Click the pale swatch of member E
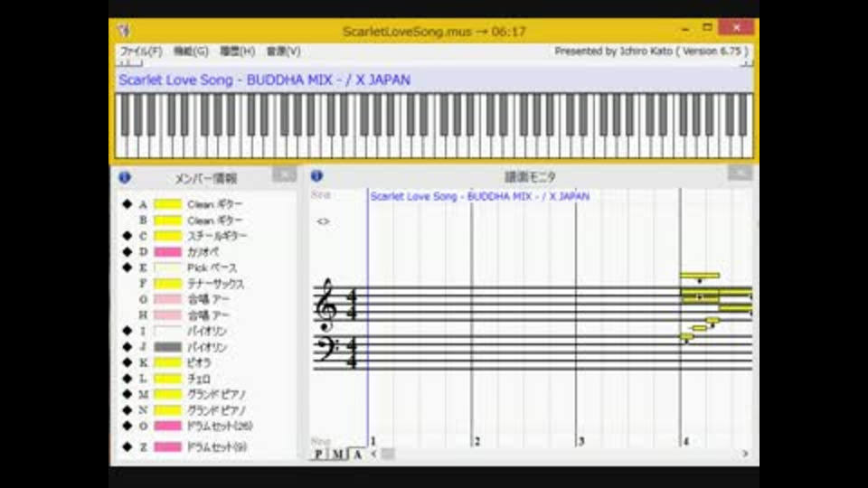 [168, 267]
